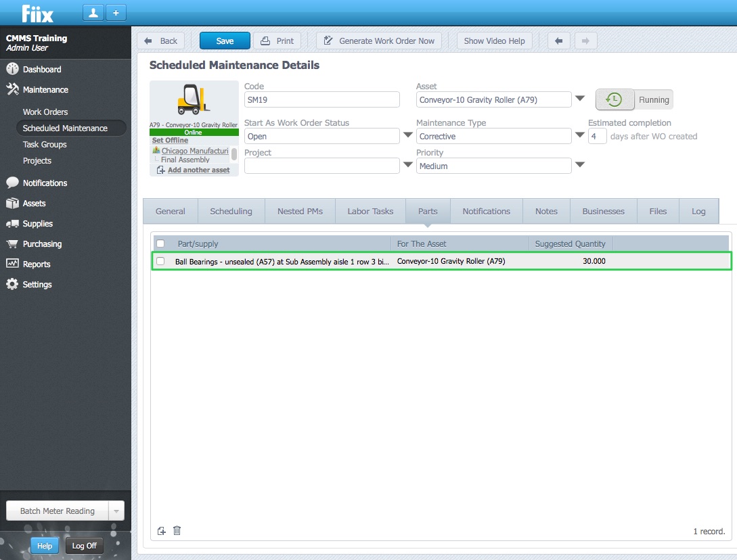Click the Back button
The height and width of the screenshot is (560, 737).
tap(161, 41)
